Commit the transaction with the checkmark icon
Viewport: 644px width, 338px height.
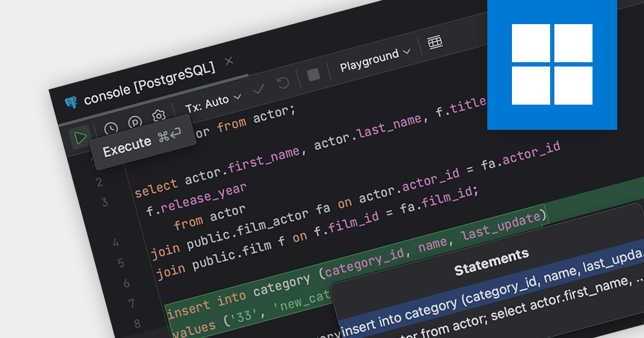259,89
